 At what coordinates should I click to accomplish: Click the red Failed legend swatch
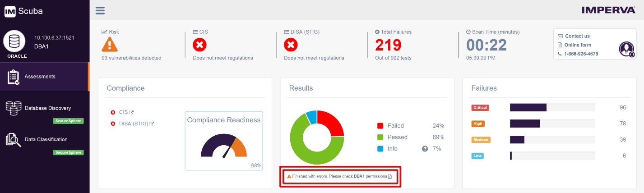pyautogui.click(x=380, y=126)
